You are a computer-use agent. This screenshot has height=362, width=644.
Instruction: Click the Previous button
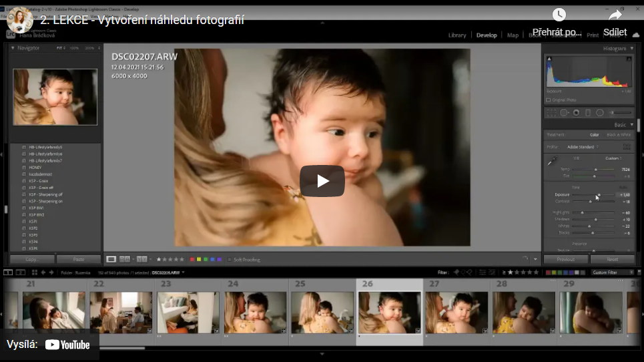(x=565, y=259)
